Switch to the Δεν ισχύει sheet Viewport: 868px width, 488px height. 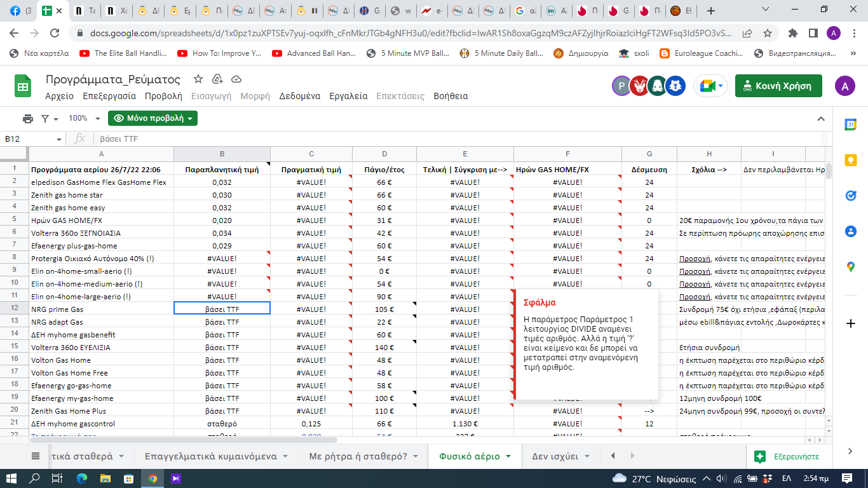(554, 456)
